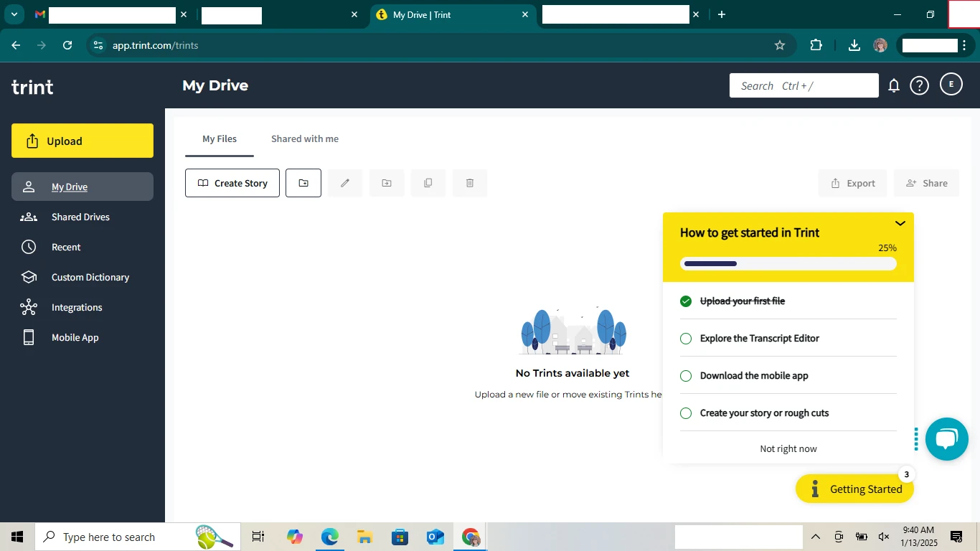Click the Share button
This screenshot has width=980, height=551.
pyautogui.click(x=926, y=183)
